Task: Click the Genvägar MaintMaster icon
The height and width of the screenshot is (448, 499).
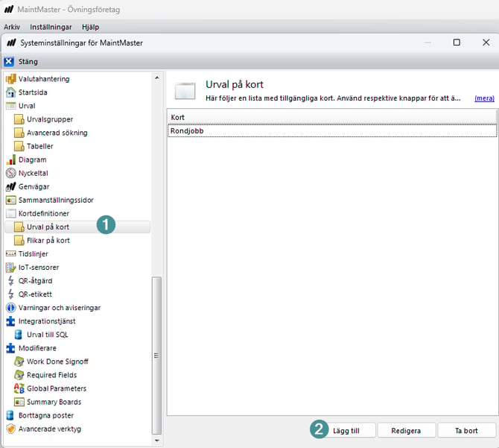Action: pos(11,186)
